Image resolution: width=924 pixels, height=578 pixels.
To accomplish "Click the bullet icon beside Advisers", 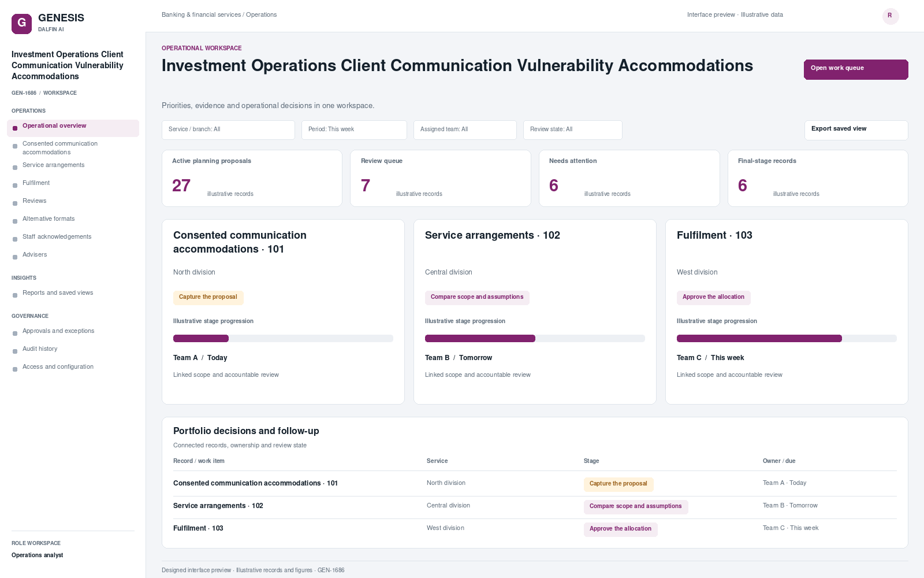I will pos(15,257).
